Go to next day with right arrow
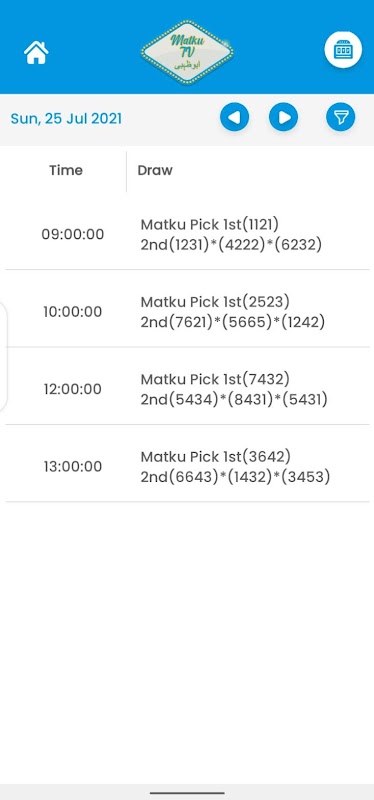 coord(283,118)
